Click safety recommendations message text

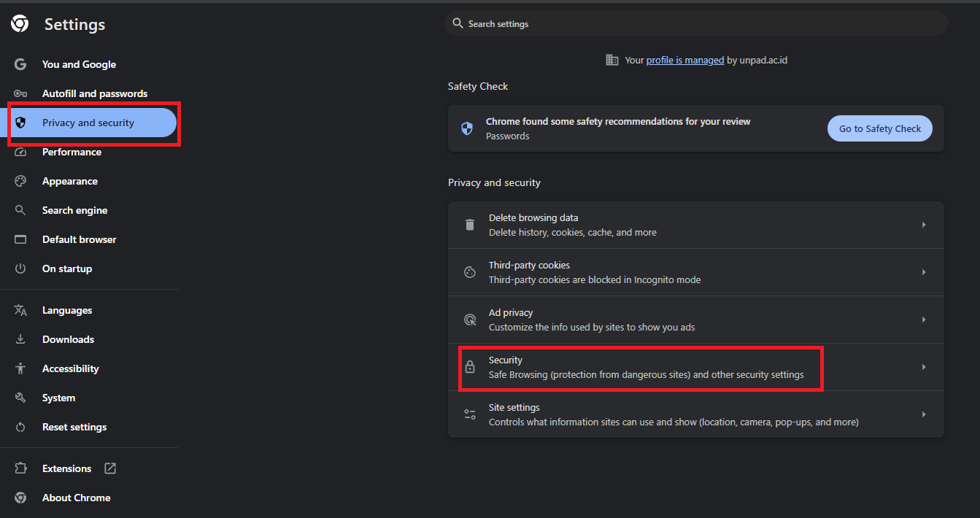(618, 121)
